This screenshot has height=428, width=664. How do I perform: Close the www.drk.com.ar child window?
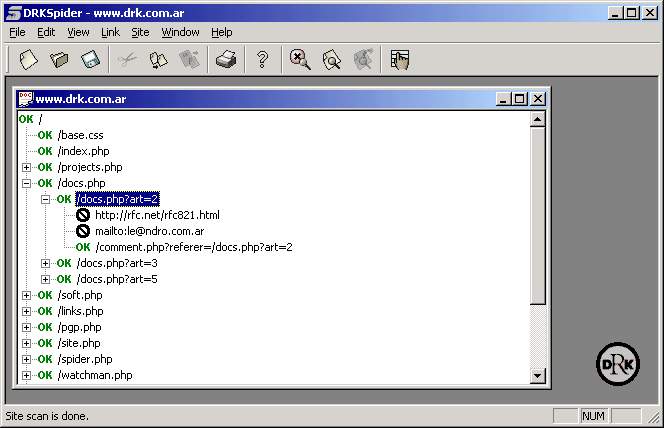pyautogui.click(x=537, y=99)
